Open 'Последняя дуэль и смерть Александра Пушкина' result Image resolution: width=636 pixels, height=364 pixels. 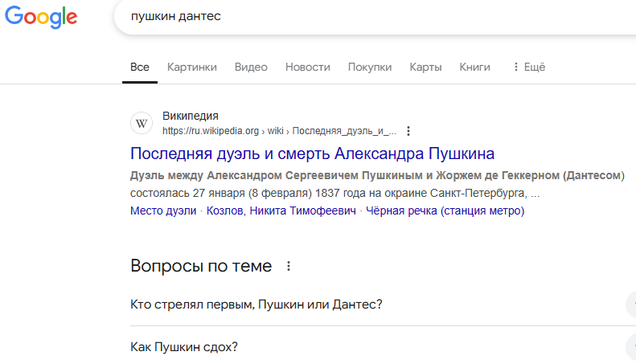(x=312, y=153)
